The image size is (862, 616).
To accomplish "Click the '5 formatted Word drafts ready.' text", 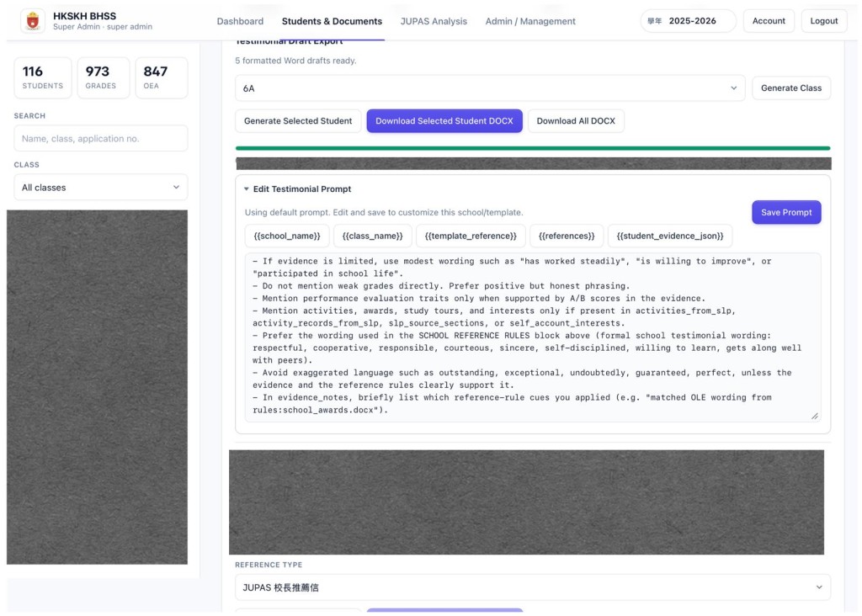I will click(295, 61).
